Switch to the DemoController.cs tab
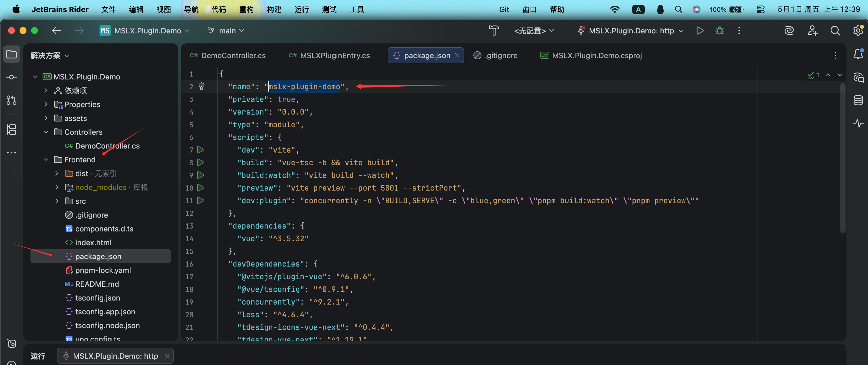This screenshot has width=868, height=365. pyautogui.click(x=228, y=55)
